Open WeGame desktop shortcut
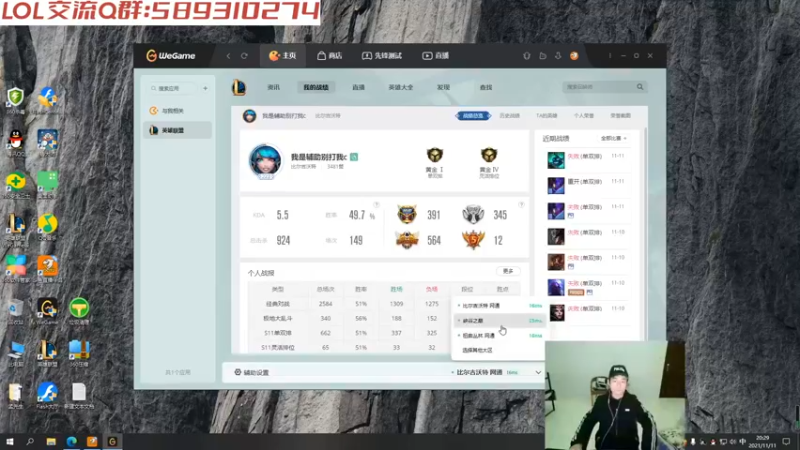Viewport: 800px width, 450px height. 47,311
